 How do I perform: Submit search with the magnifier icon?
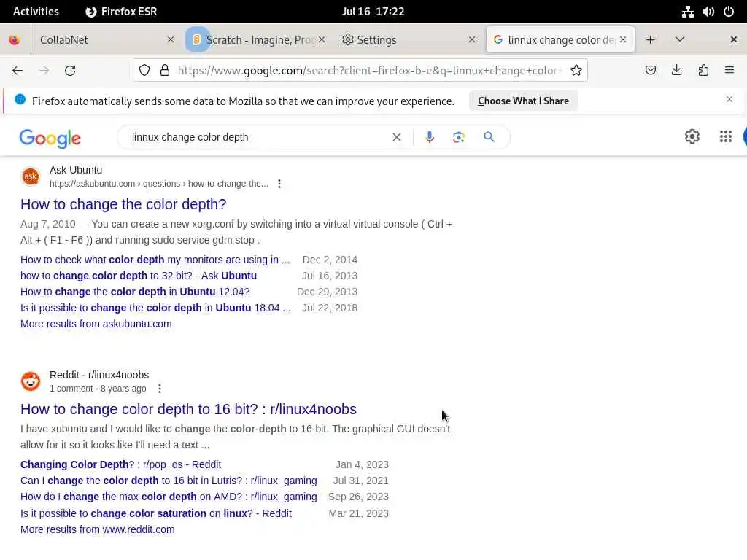click(489, 137)
